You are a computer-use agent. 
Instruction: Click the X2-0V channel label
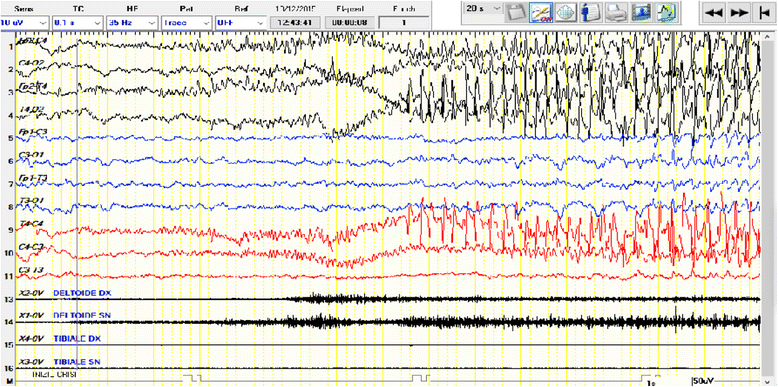pos(32,293)
